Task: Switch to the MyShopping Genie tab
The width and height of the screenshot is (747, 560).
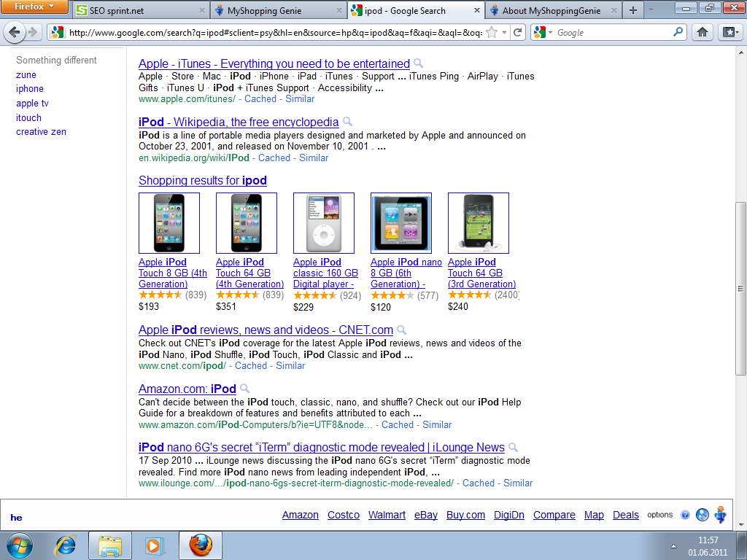Action: click(x=278, y=10)
